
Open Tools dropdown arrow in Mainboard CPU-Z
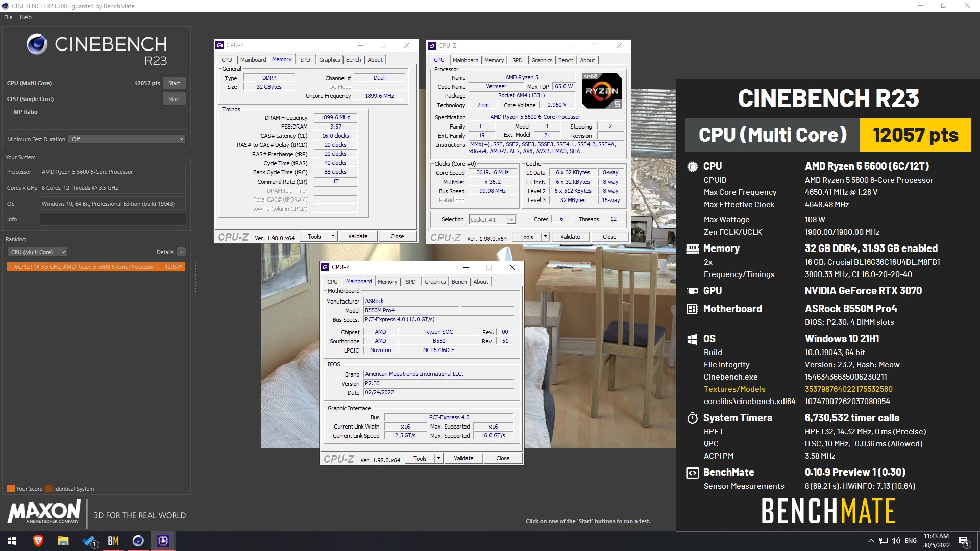click(x=438, y=458)
